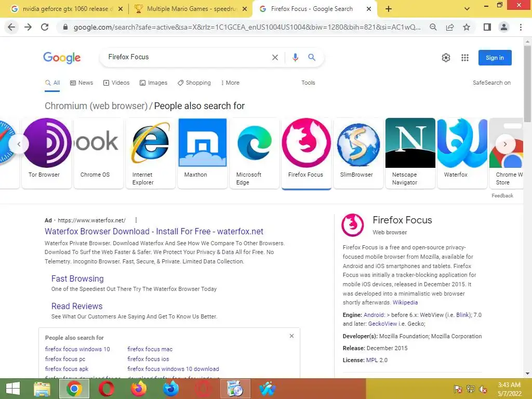The width and height of the screenshot is (532, 399).
Task: Search for firefox focus mac
Action: tap(150, 349)
